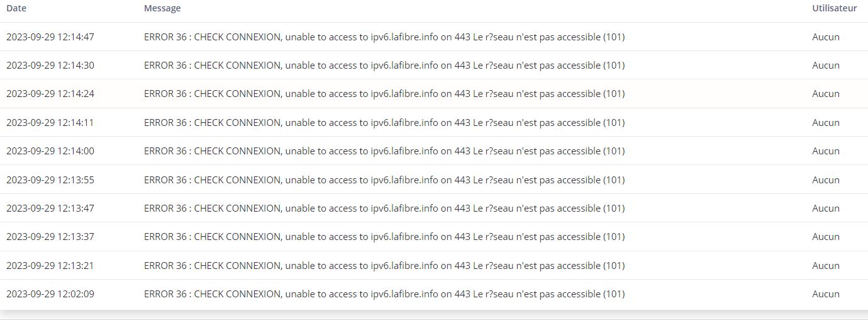Select the log entry dated 12:14:30
Screen dimensions: 868x320
pyautogui.click(x=434, y=65)
